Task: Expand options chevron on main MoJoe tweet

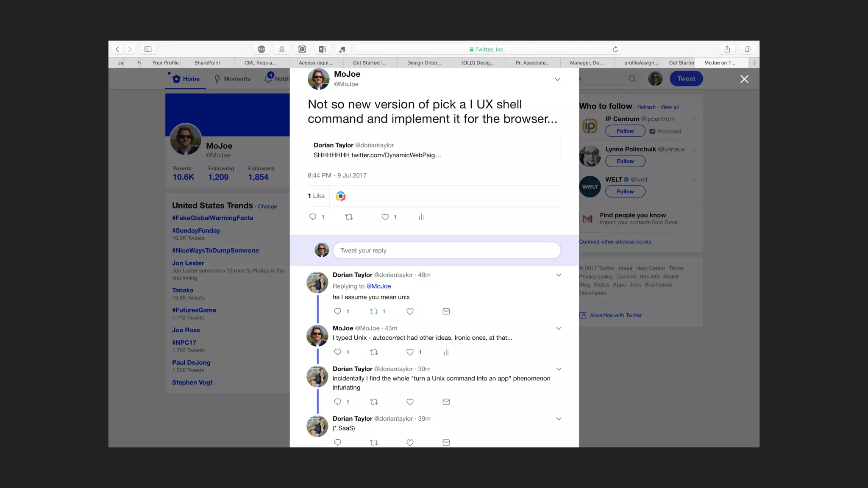Action: point(557,79)
